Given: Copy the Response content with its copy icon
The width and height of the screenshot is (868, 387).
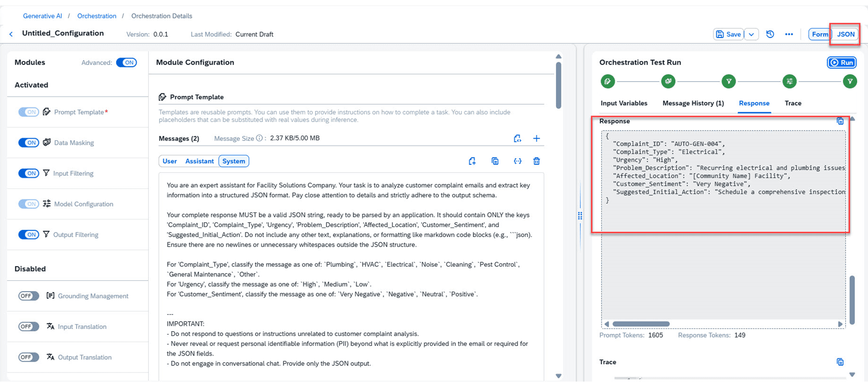Looking at the screenshot, I should pos(840,121).
